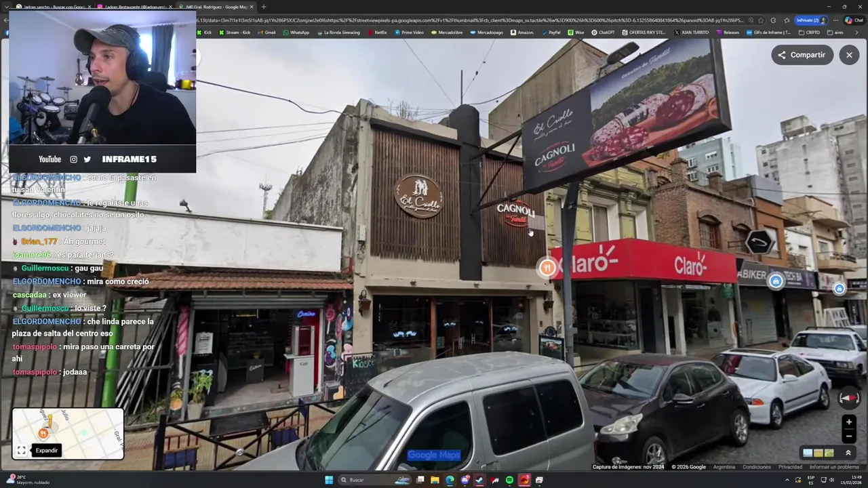
Task: Select the second yellow imagery thumbnail
Action: (x=818, y=453)
